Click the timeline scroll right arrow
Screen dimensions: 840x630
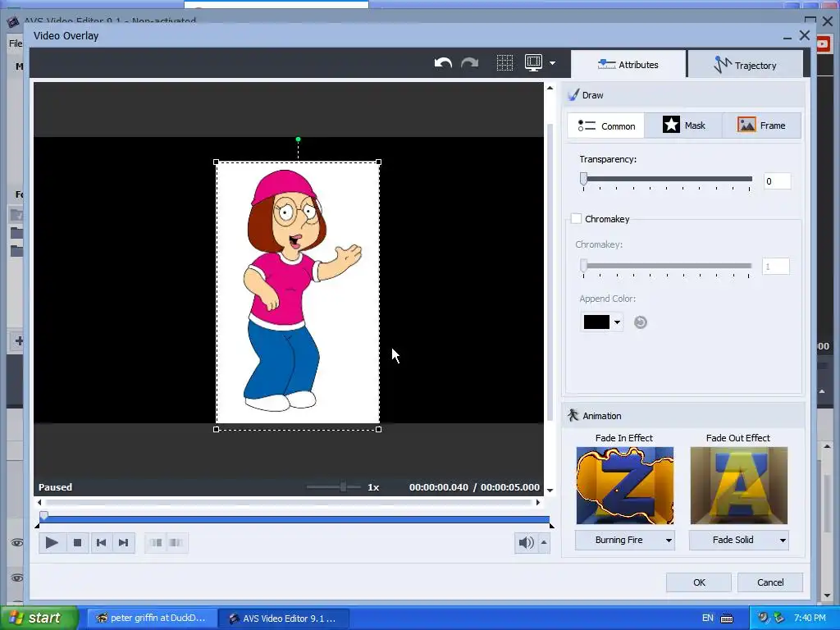(538, 503)
